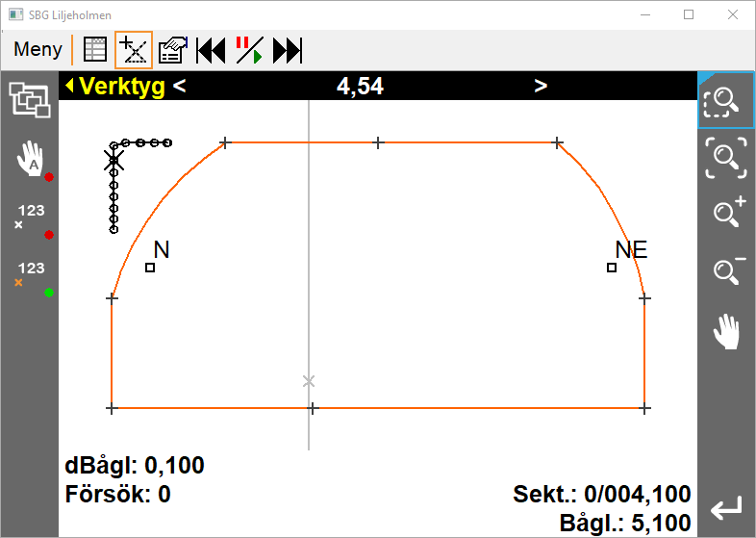Step to previous value with left chevron
Image resolution: width=756 pixels, height=538 pixels.
180,87
